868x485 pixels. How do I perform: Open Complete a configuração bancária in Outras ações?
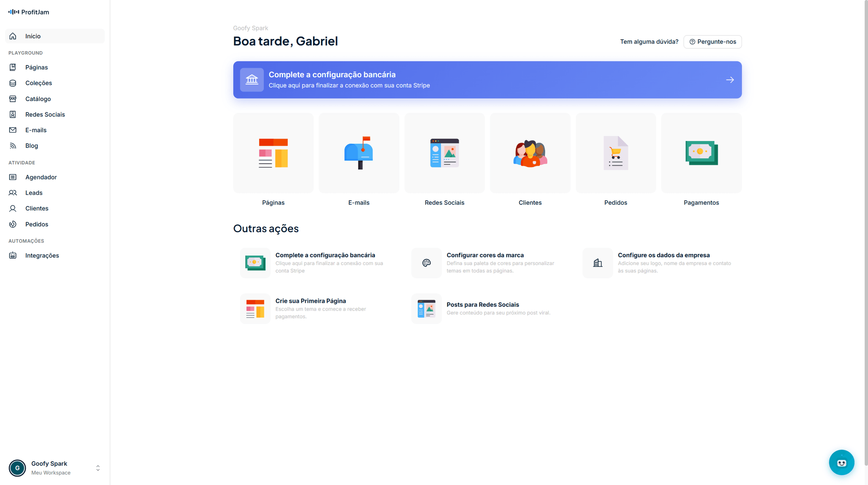click(316, 263)
